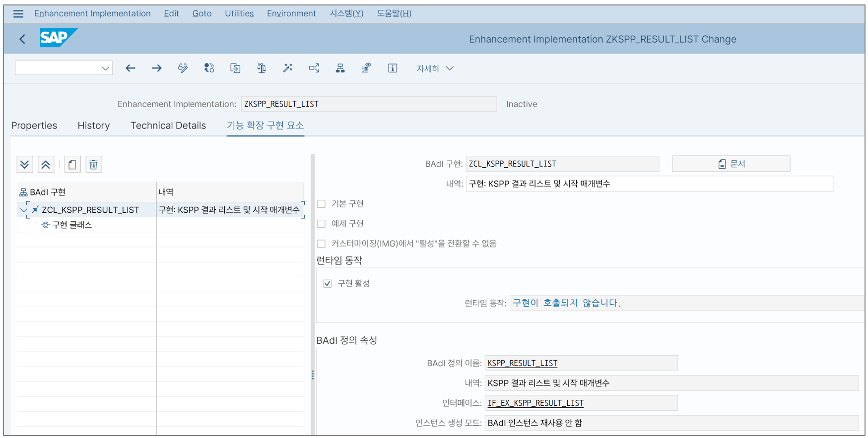Click the Display Object List hierarchy icon
Screen dimensions: 868x438
click(340, 68)
